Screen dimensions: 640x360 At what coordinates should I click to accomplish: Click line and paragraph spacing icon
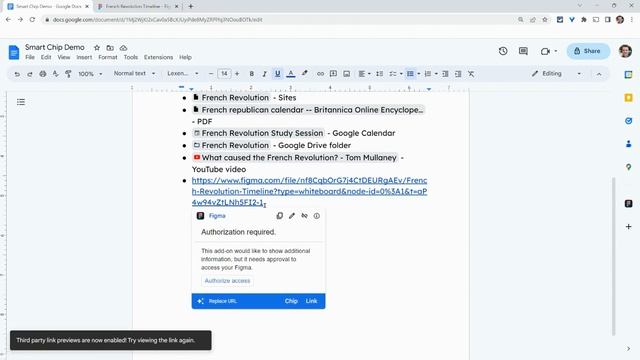click(x=380, y=74)
